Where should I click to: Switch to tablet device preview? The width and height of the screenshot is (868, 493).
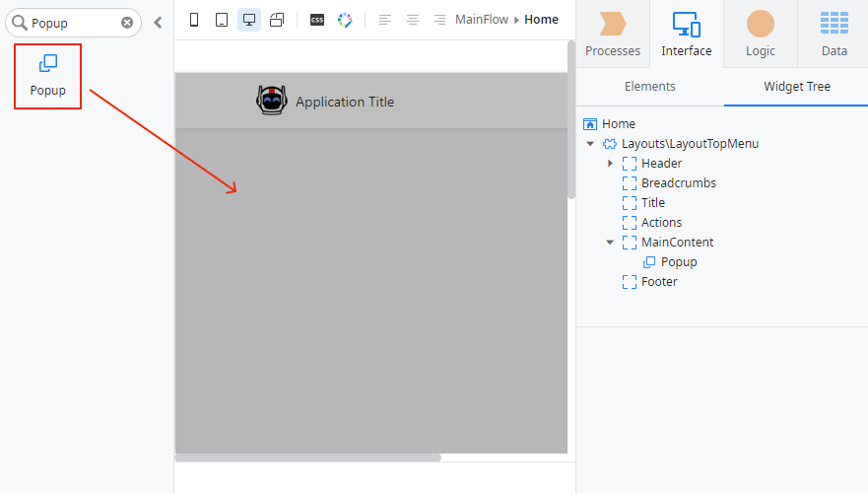click(222, 20)
